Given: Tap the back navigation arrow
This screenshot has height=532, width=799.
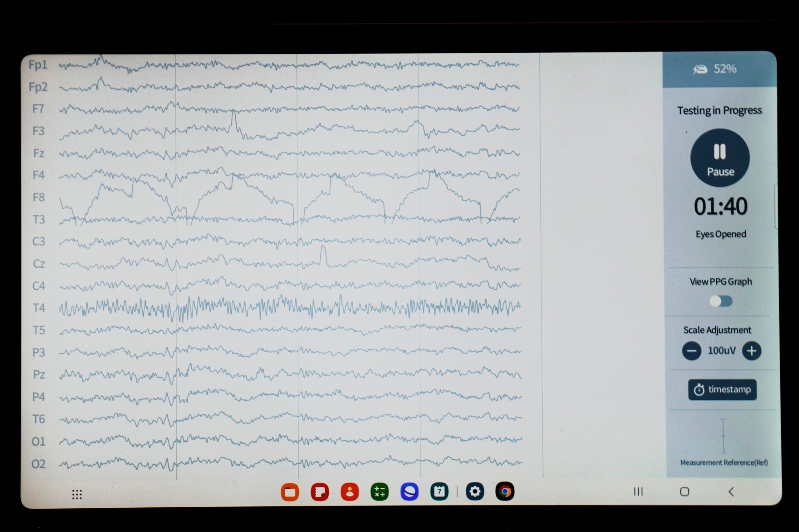Looking at the screenshot, I should point(731,492).
